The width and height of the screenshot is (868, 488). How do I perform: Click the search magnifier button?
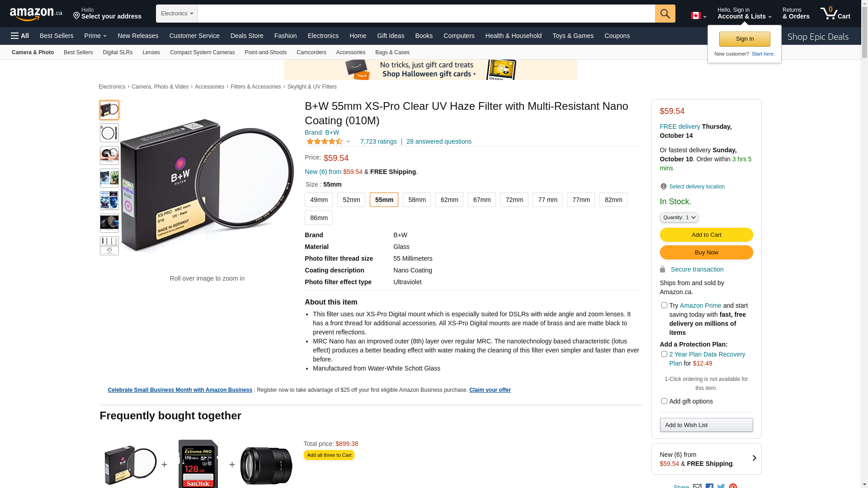click(665, 14)
